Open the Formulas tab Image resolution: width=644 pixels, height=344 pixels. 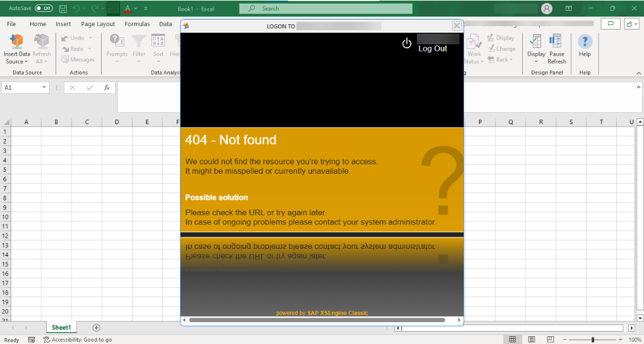coord(137,24)
